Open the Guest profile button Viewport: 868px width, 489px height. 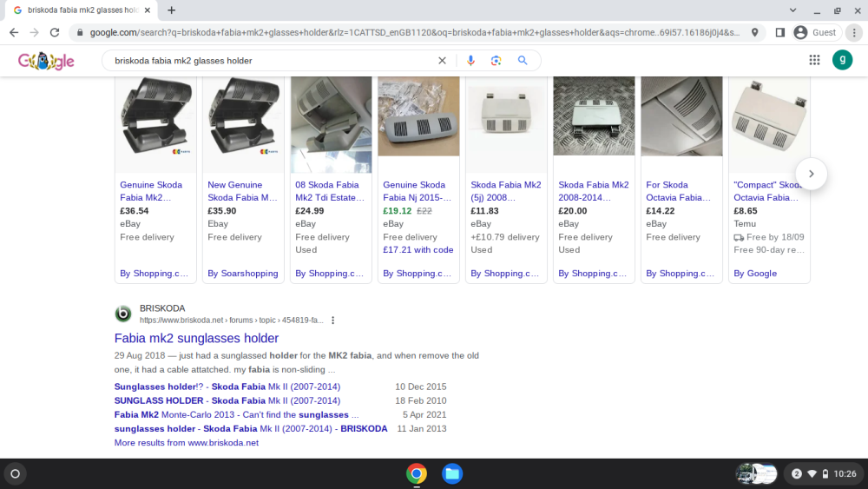[x=816, y=33]
